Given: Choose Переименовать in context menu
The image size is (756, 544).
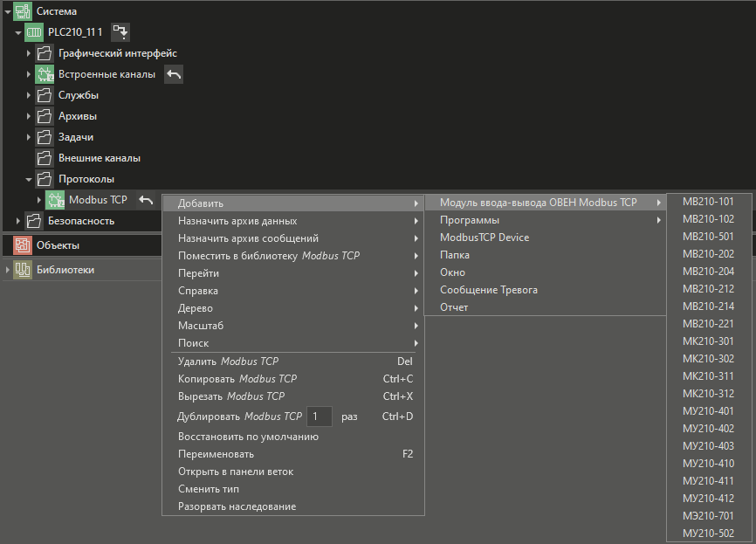Looking at the screenshot, I should pyautogui.click(x=293, y=454).
